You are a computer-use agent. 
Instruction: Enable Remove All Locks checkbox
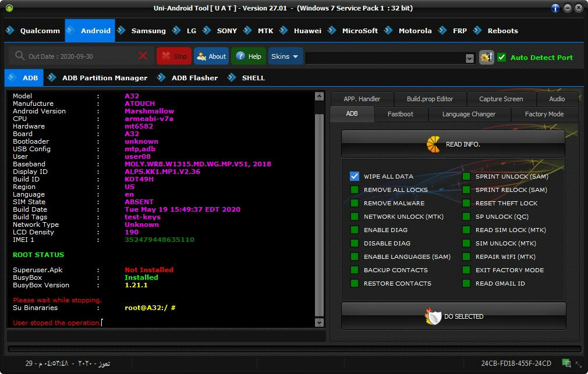(x=355, y=190)
